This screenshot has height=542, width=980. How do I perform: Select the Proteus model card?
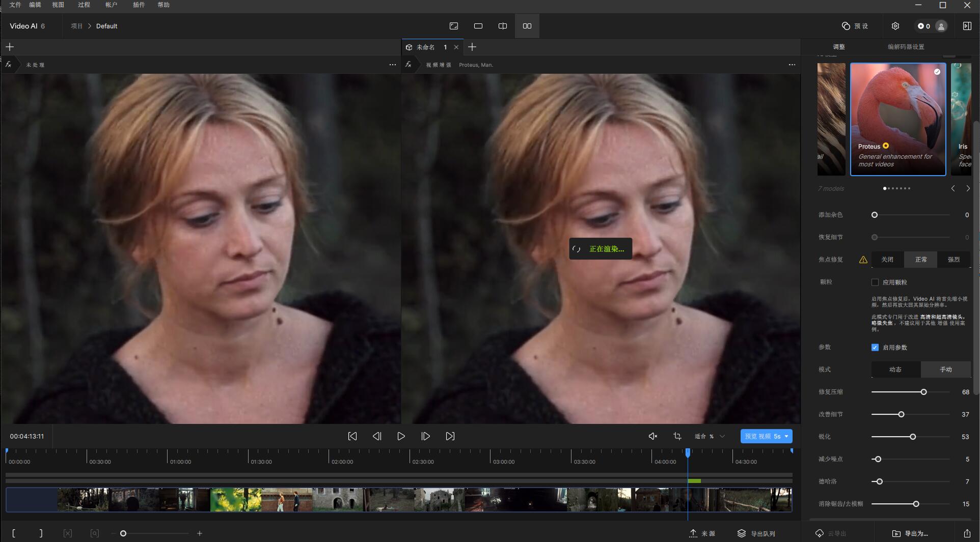[898, 119]
